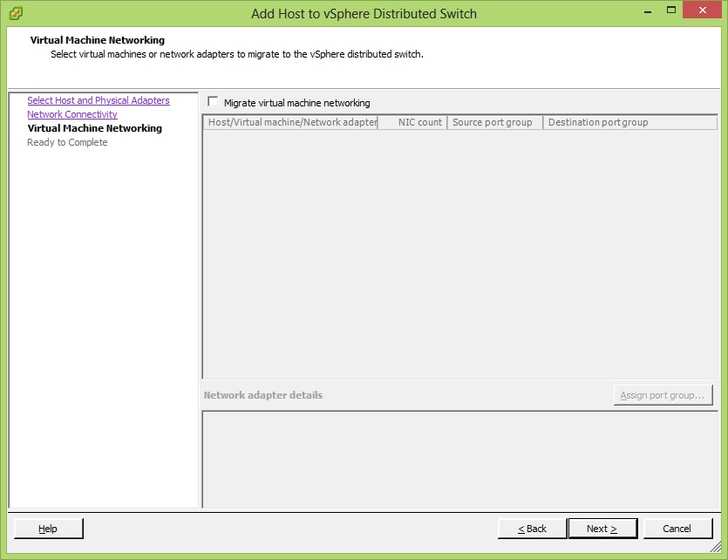This screenshot has height=560, width=728.
Task: Sort by Host/Virtual machine/Network adapter column
Action: pyautogui.click(x=291, y=122)
